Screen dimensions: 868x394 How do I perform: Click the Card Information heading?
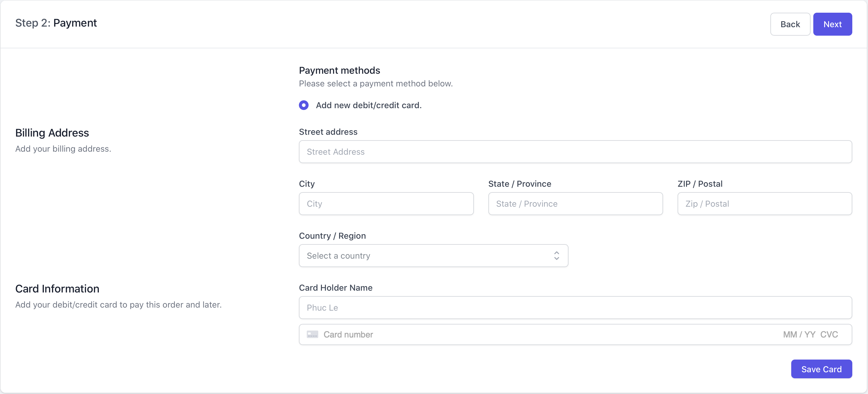[57, 289]
